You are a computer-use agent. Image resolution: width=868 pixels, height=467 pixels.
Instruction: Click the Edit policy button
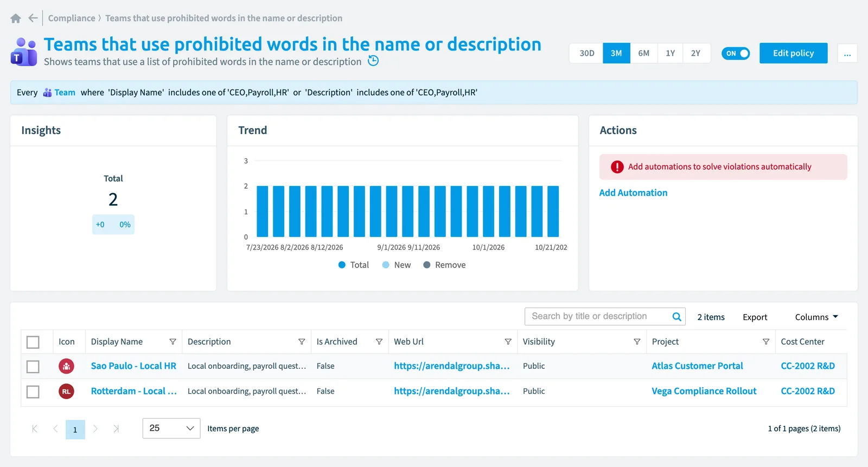coord(794,53)
